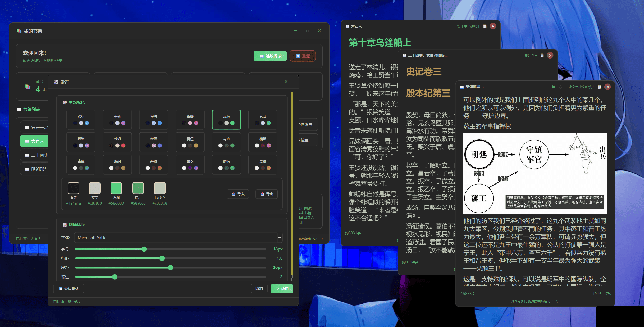The height and width of the screenshot is (327, 644).
Task: Click 史记卷三 chapter link in 二十四史 header
Action: click(531, 55)
